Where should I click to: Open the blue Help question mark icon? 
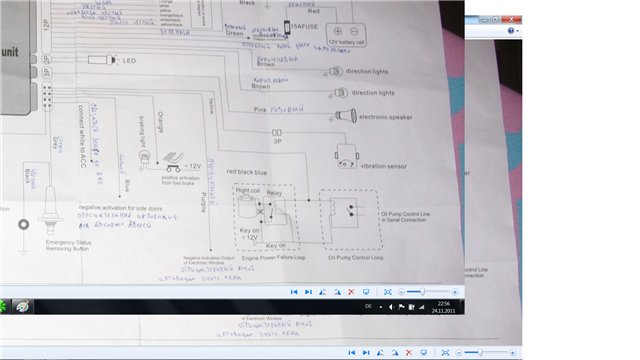pyautogui.click(x=511, y=31)
